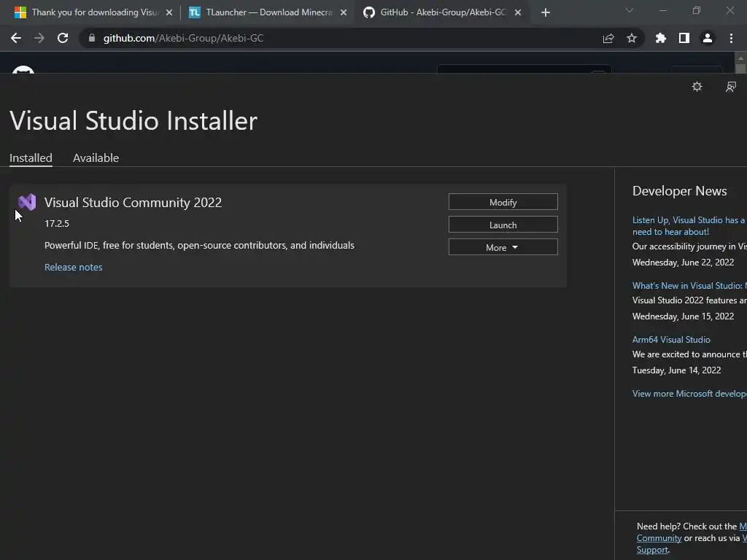Click the Visual Studio Community 2022 logo icon
Viewport: 747px width, 560px height.
pos(27,203)
